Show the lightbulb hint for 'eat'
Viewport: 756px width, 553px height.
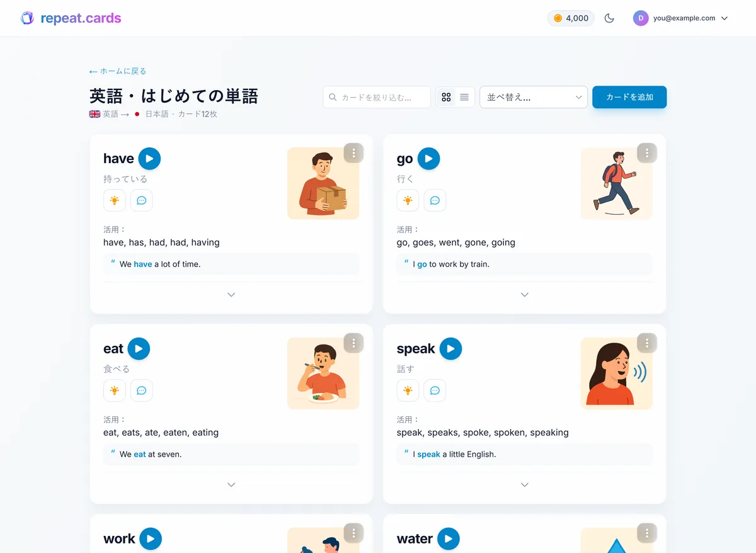point(115,391)
